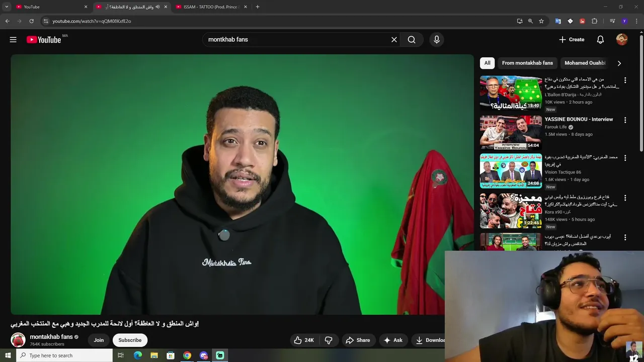Image resolution: width=644 pixels, height=362 pixels.
Task: Close the first YouTube tab
Action: [86, 7]
